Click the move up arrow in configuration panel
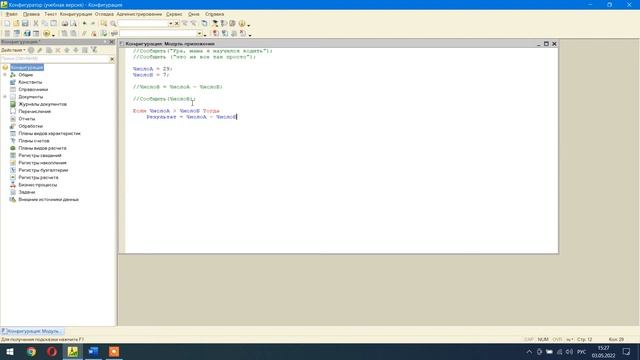The width and height of the screenshot is (640, 360). [x=67, y=50]
